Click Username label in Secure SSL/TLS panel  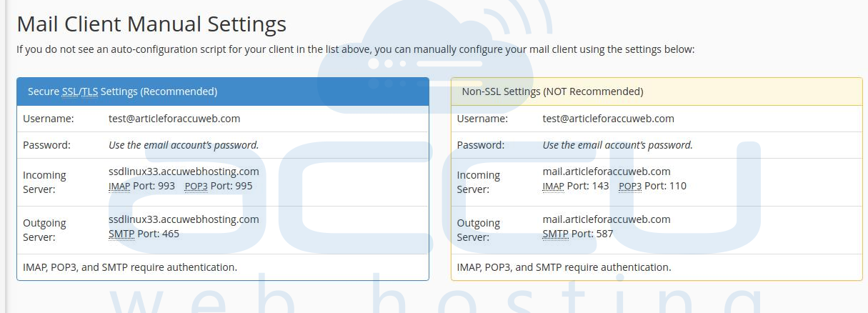pos(49,119)
